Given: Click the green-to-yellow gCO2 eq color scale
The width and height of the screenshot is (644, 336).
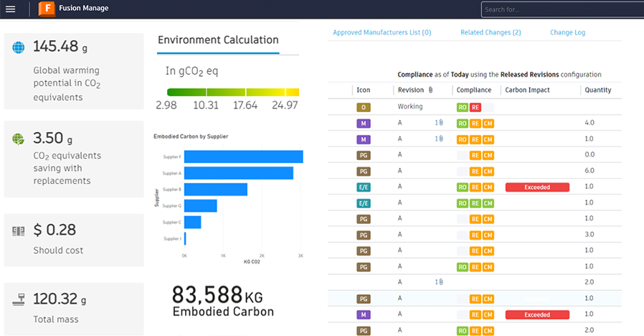Looking at the screenshot, I should coord(232,92).
